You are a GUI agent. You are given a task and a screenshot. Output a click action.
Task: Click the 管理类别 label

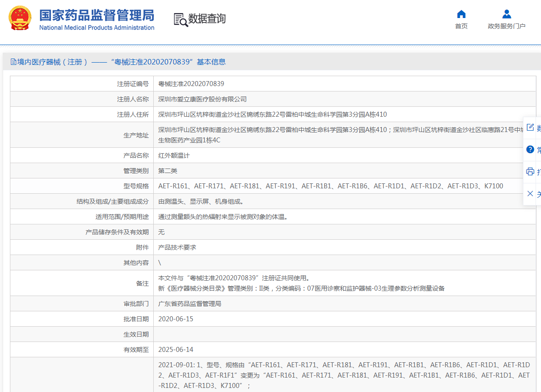136,171
